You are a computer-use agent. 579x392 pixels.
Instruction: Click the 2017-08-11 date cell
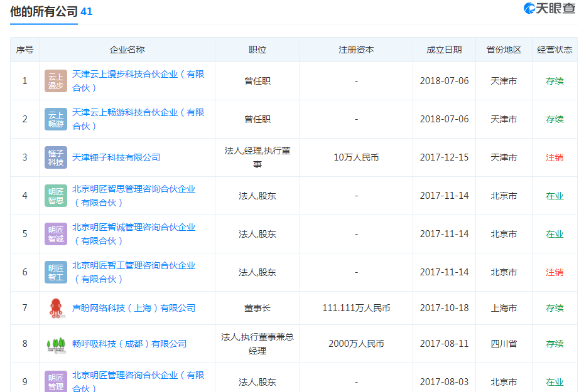coord(444,344)
